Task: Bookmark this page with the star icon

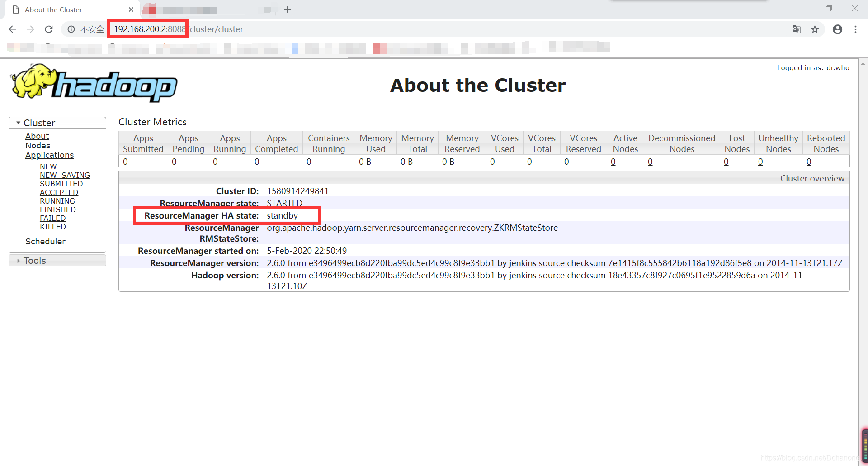Action: [815, 29]
